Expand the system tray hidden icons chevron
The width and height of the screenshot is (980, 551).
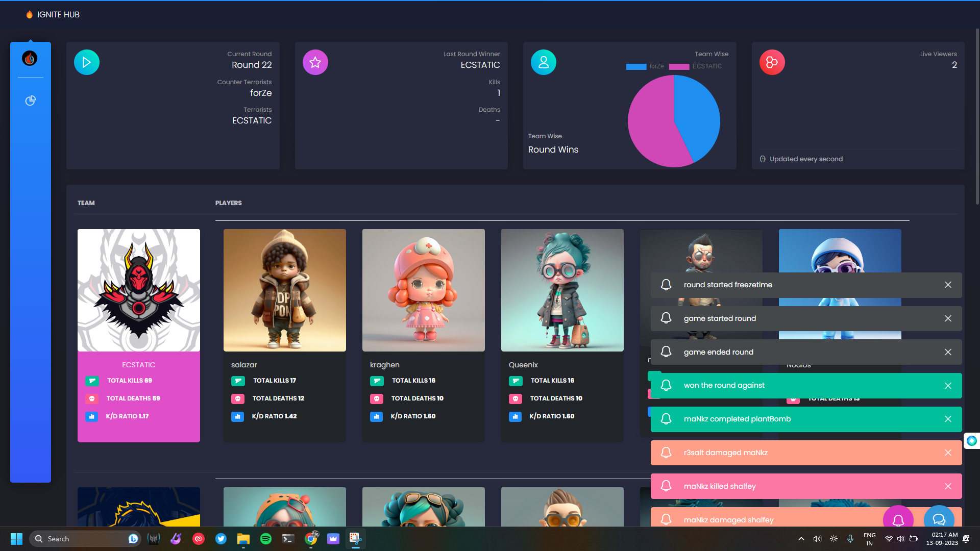(x=801, y=539)
